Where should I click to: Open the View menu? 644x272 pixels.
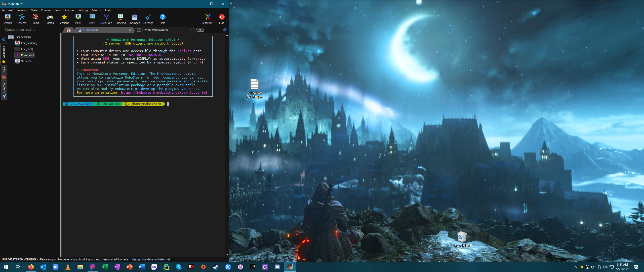pos(34,10)
